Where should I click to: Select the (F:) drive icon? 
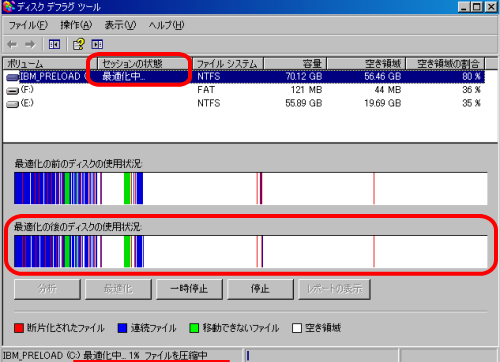pos(13,91)
